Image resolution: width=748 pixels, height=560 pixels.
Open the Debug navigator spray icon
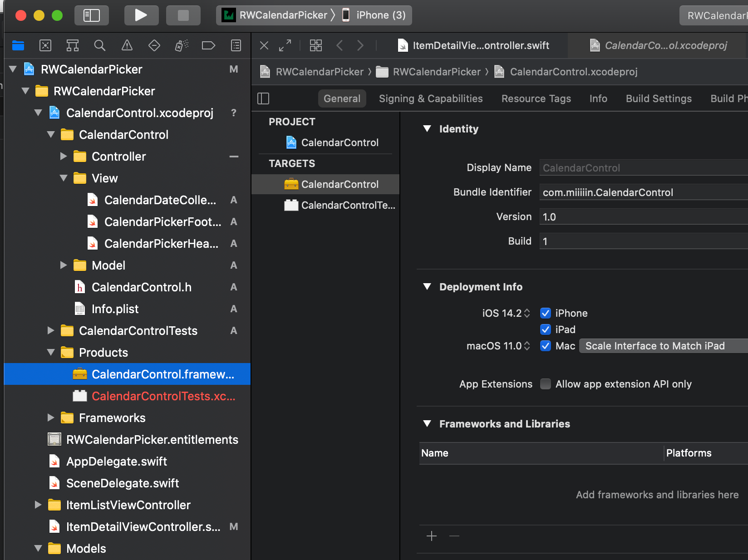pyautogui.click(x=182, y=45)
